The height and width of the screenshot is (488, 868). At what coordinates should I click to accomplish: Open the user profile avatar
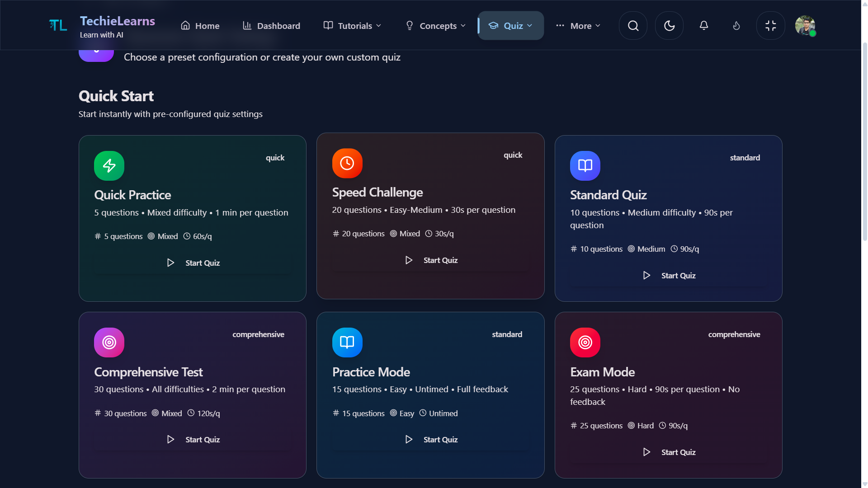(806, 26)
